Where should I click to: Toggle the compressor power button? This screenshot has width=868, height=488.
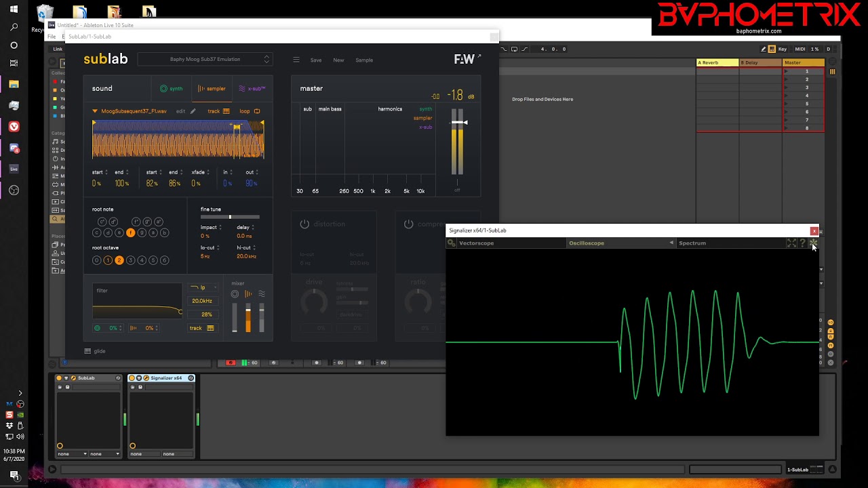click(408, 224)
